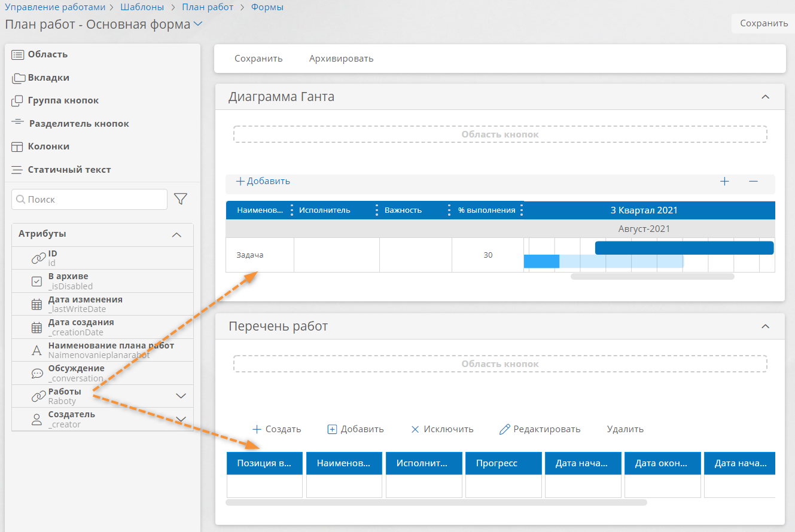This screenshot has height=532, width=795.
Task: Pick the Группа кнопок element icon
Action: [18, 100]
